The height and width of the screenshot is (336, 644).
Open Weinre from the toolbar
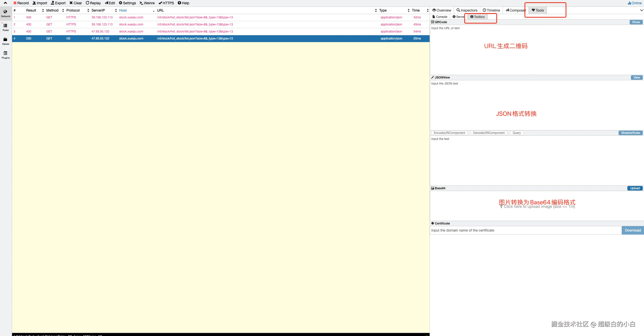coord(147,3)
